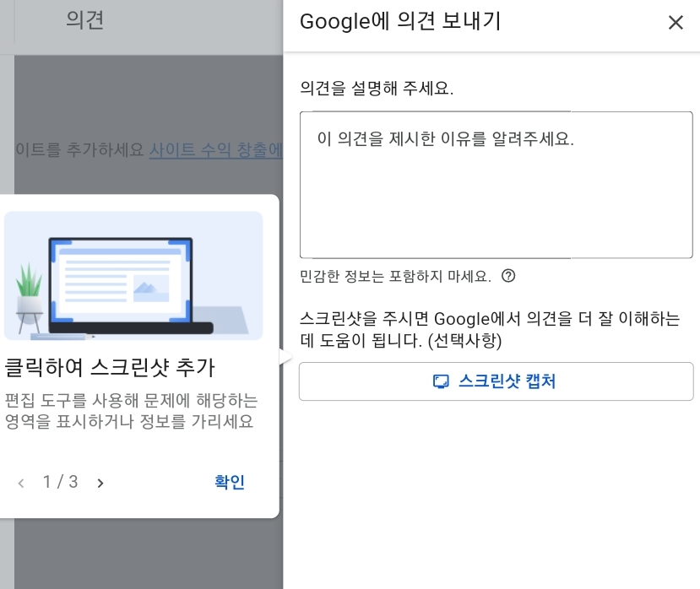Click the '1 / 3' step indicator
The width and height of the screenshot is (700, 589).
click(x=60, y=482)
